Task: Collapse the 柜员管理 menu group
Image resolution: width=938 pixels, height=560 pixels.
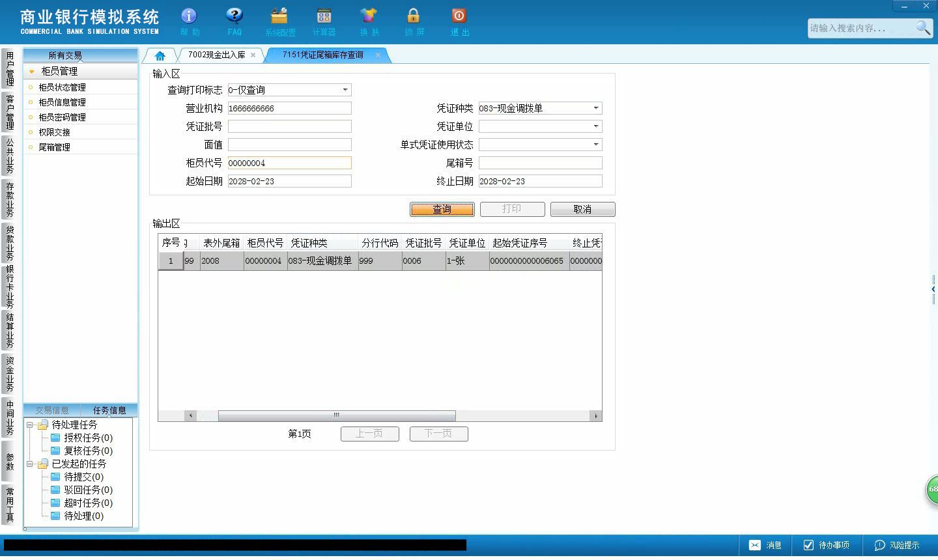Action: pos(32,71)
